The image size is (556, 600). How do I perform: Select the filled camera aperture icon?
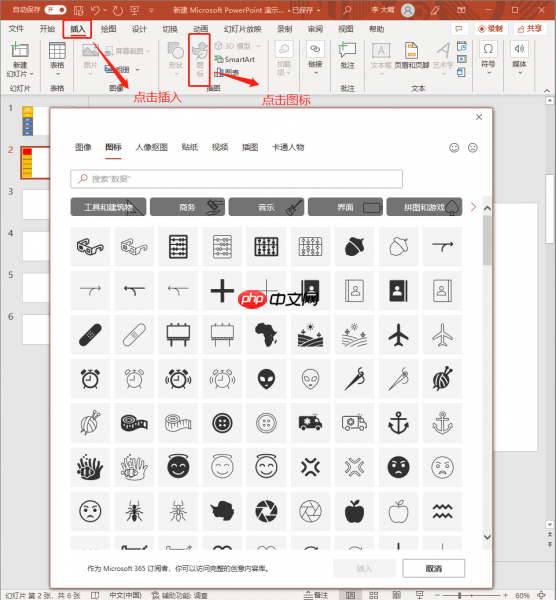[x=266, y=511]
